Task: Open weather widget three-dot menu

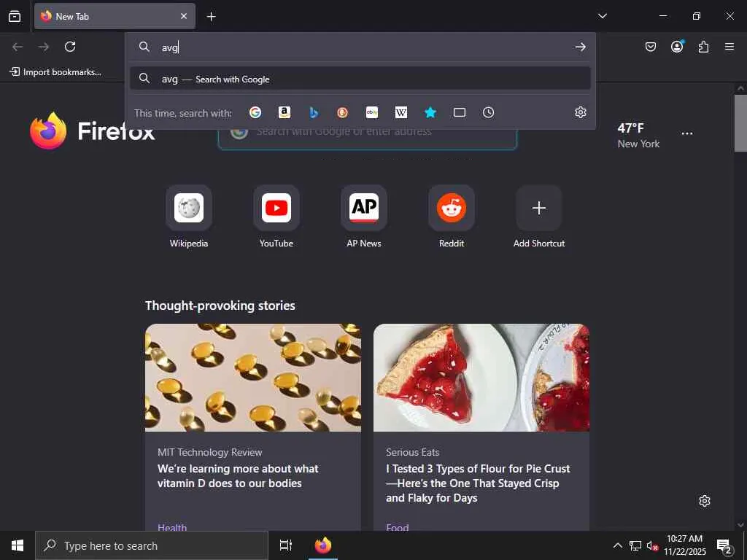Action: [687, 134]
